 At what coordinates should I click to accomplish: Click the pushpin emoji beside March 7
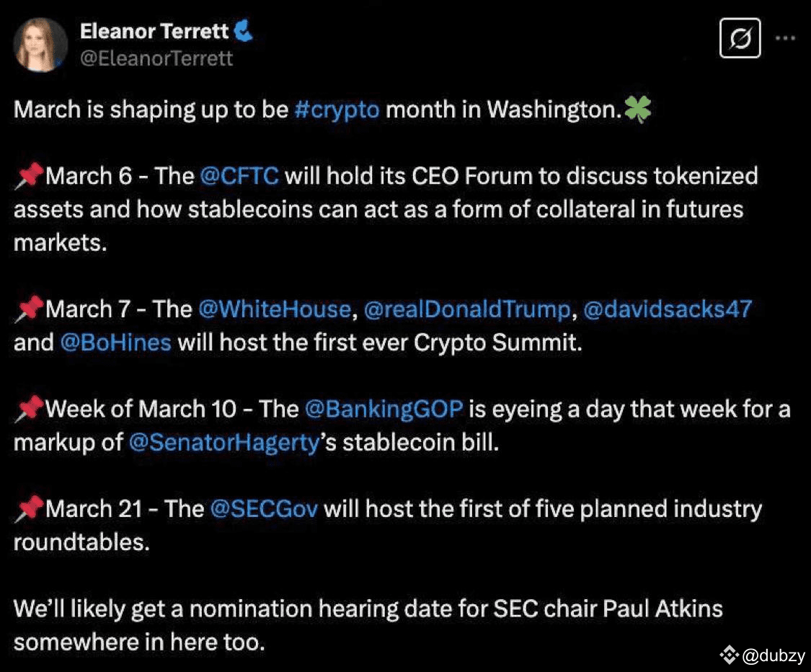pos(28,310)
